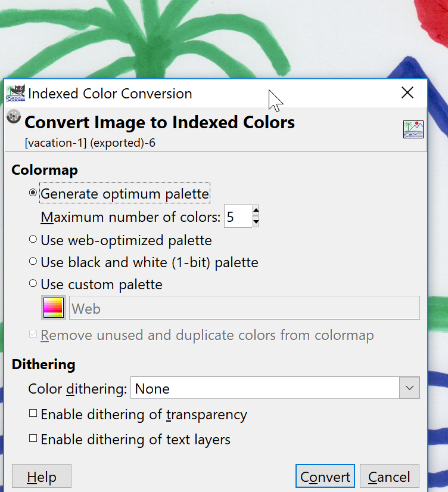Click the vacation image thumbnail in dialog header
448x492 pixels.
413,129
